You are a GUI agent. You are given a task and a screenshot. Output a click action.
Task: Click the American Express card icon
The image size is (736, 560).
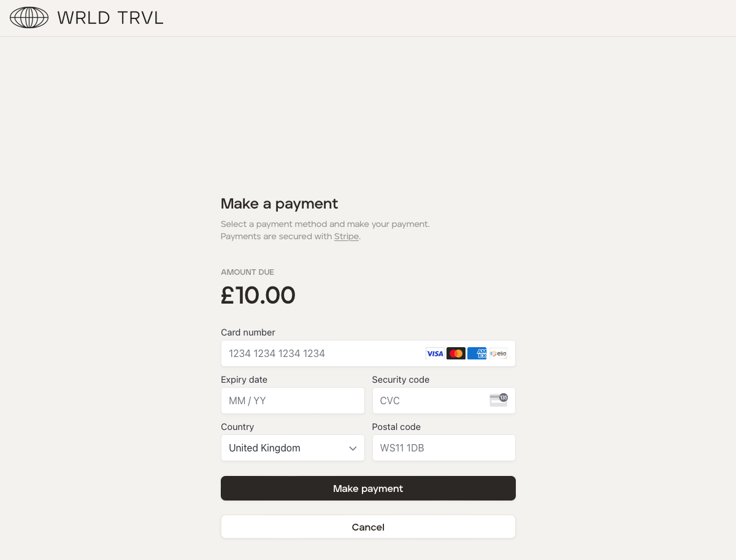(x=477, y=353)
